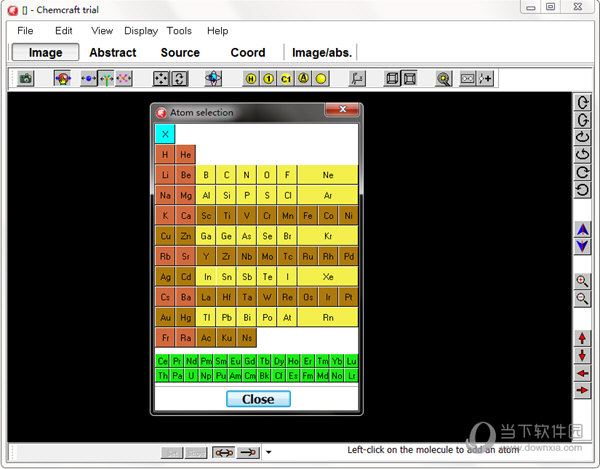This screenshot has height=469, width=600.
Task: Select the blue atom drag icon
Action: (88, 79)
